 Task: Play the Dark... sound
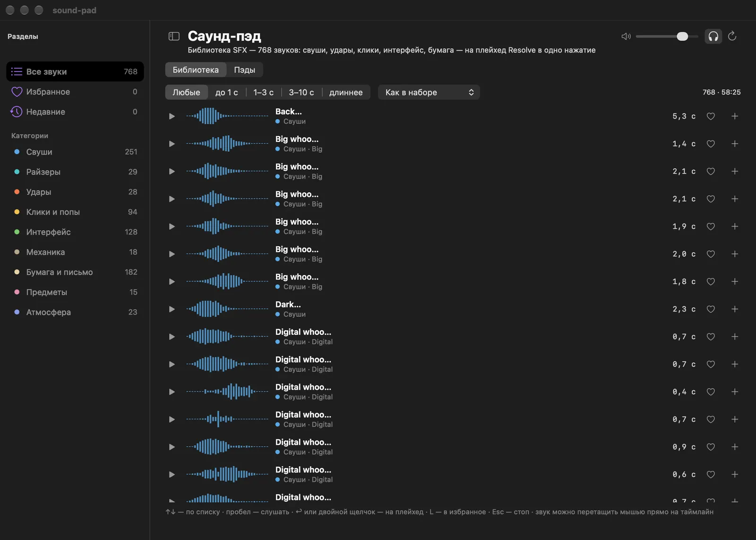pos(172,309)
